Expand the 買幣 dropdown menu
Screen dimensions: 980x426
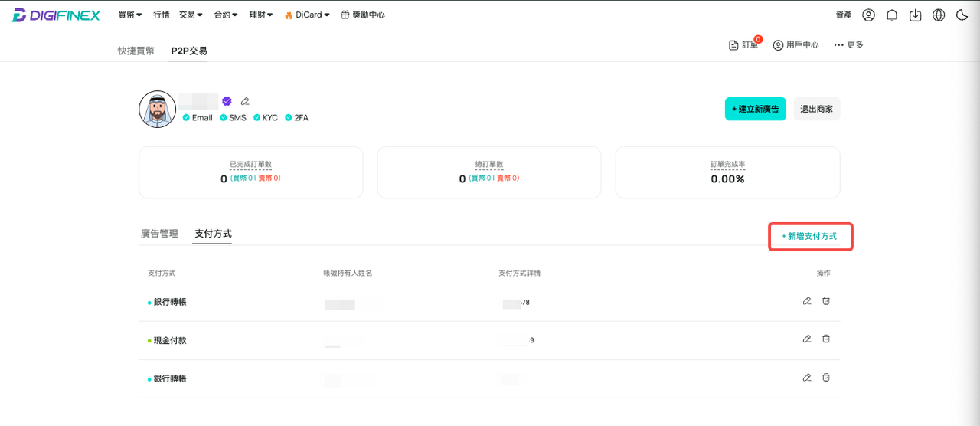coord(130,15)
